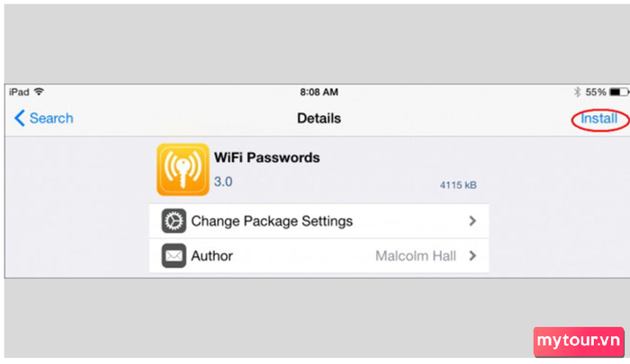This screenshot has width=630, height=364.
Task: Click the battery indicator icon
Action: [619, 93]
